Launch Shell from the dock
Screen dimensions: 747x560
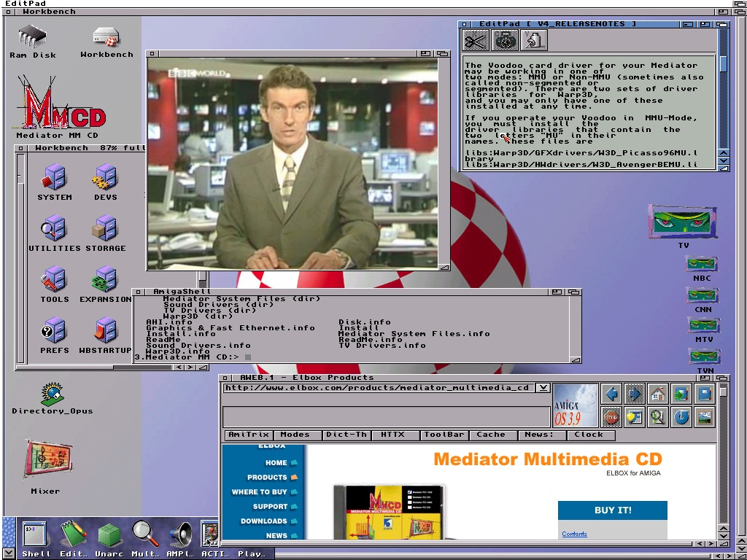[35, 534]
